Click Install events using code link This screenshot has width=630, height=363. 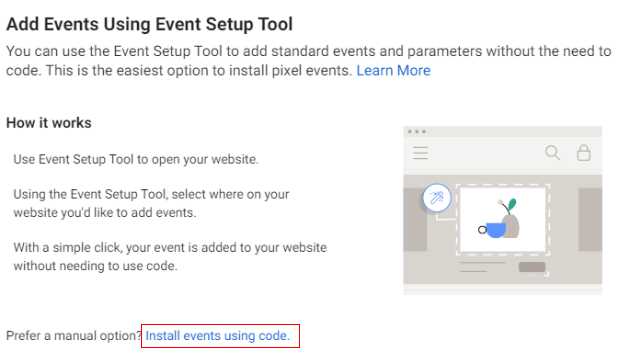[x=217, y=335]
